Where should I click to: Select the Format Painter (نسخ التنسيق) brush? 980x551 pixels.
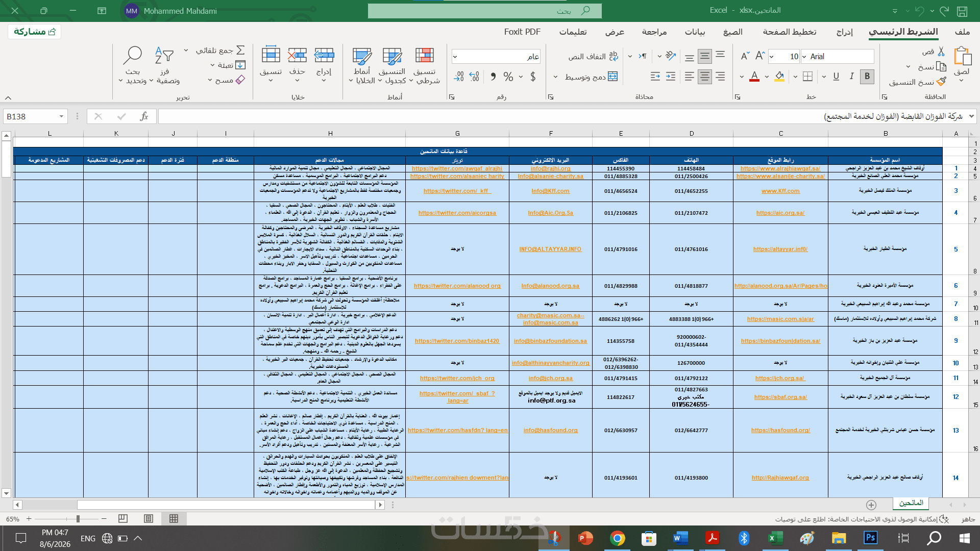point(942,82)
